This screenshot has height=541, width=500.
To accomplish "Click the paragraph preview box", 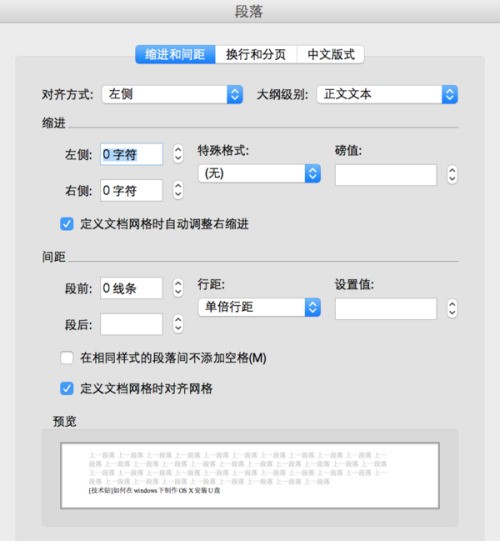I will 250,475.
